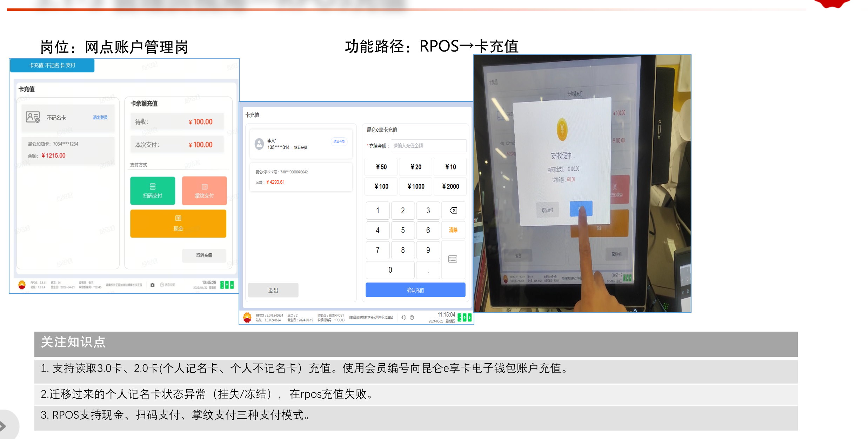The width and height of the screenshot is (868, 439).
Task: Click the 充值金额 amount input field
Action: pyautogui.click(x=428, y=146)
